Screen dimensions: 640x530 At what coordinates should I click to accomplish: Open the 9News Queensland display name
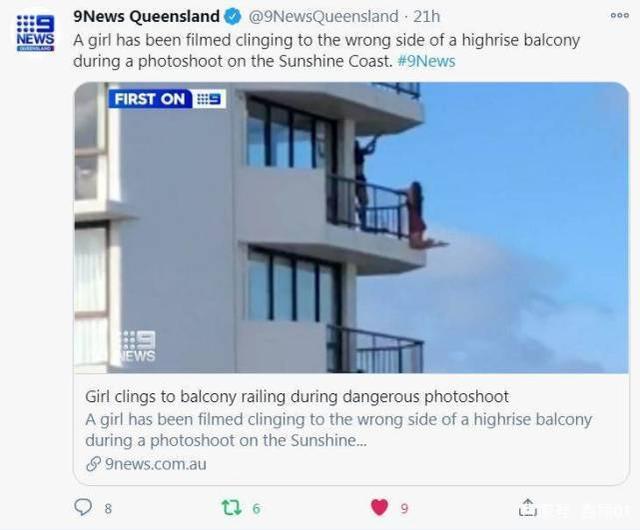(x=147, y=16)
